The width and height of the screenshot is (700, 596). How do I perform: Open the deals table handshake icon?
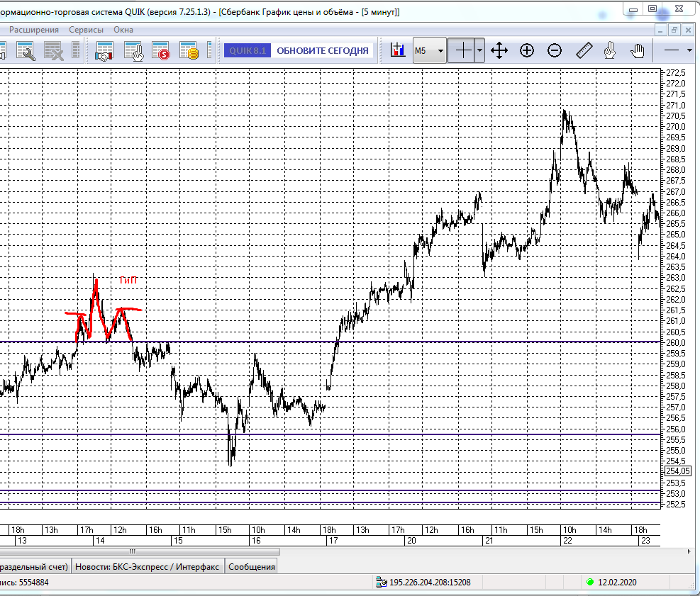[104, 50]
